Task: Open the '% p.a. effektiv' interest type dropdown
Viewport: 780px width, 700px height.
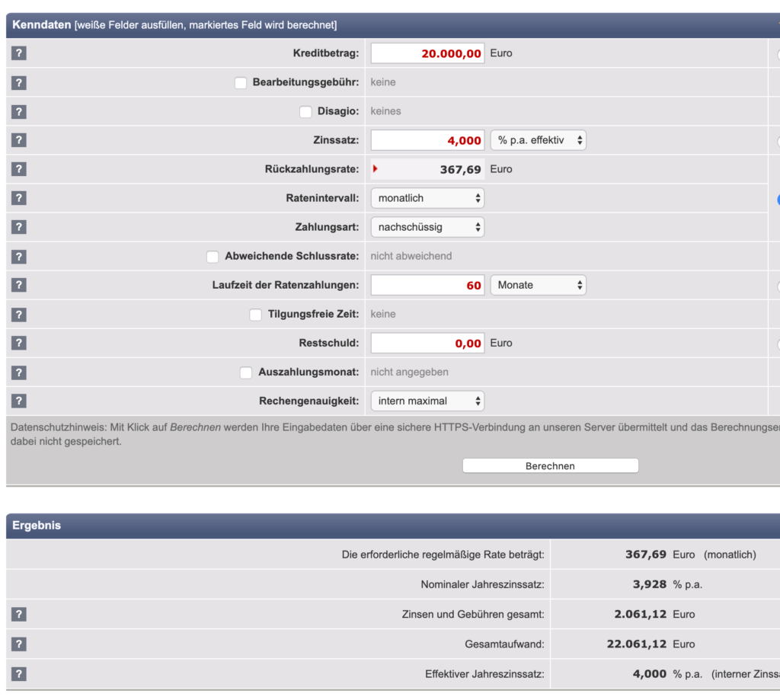Action: tap(539, 140)
